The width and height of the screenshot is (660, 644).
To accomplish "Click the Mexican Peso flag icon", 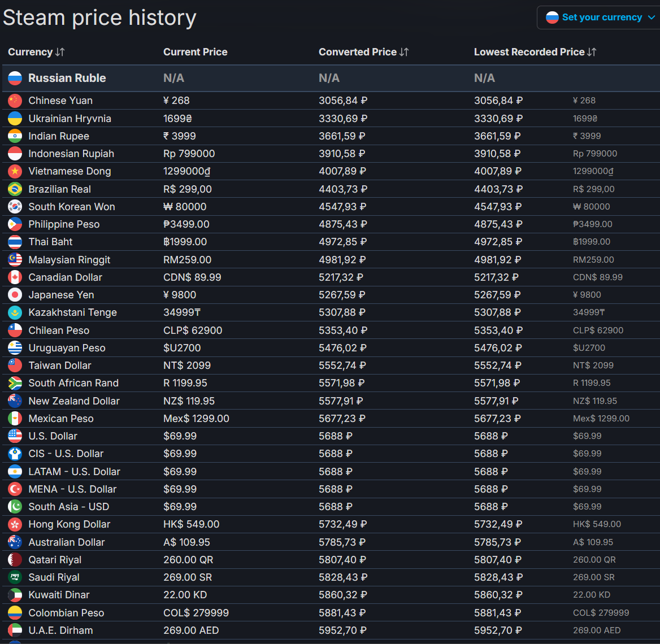I will [15, 419].
